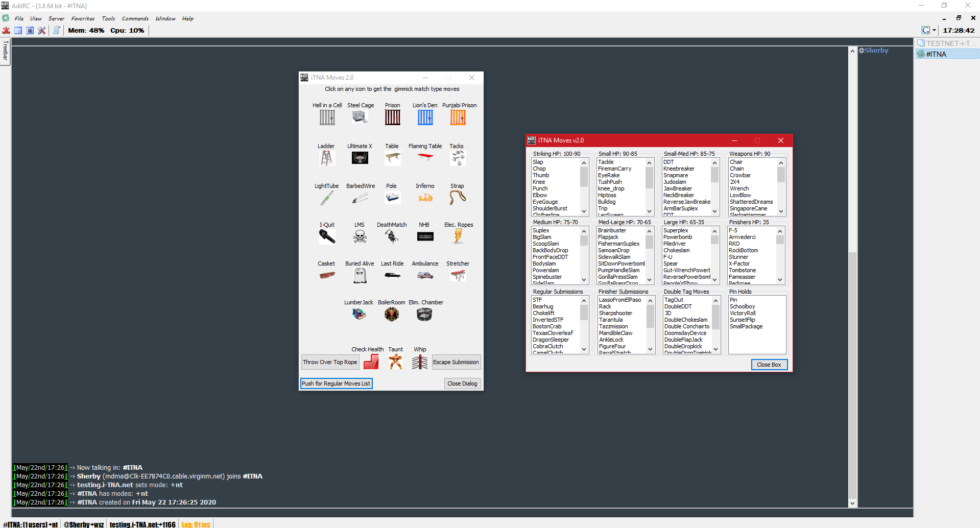Viewport: 980px width, 528px height.
Task: Select DoubleDDT in Double Tag Moves
Action: pyautogui.click(x=678, y=306)
